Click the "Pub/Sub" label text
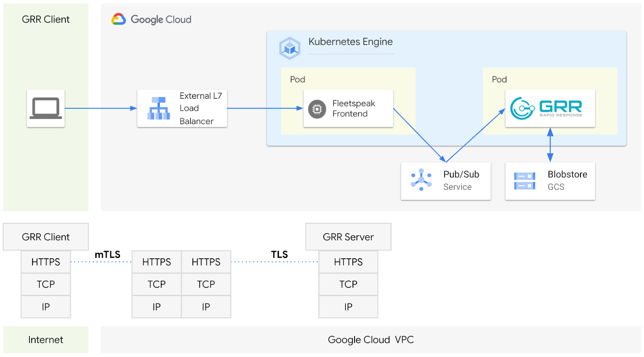This screenshot has width=644, height=357. 461,174
